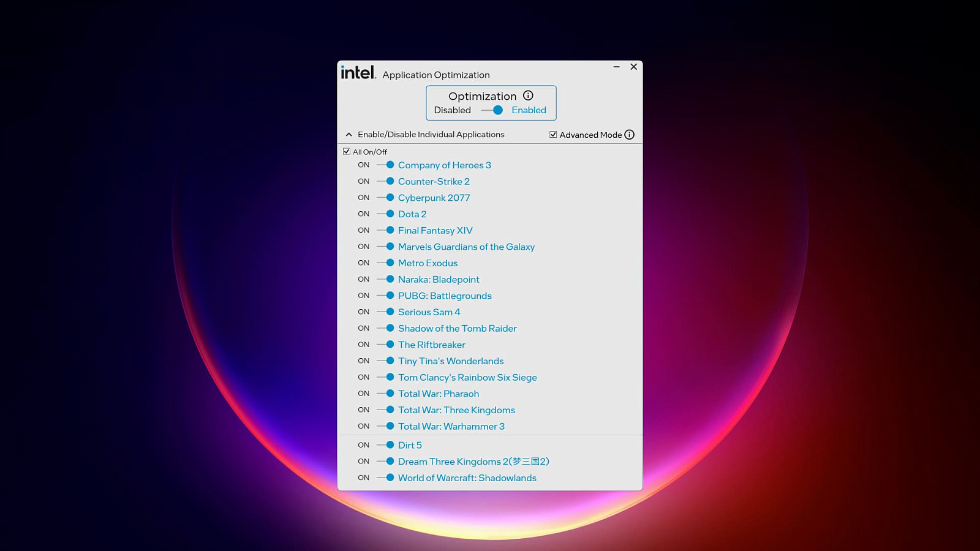Toggle the main Optimization Enabled switch
980x551 pixels.
(492, 110)
